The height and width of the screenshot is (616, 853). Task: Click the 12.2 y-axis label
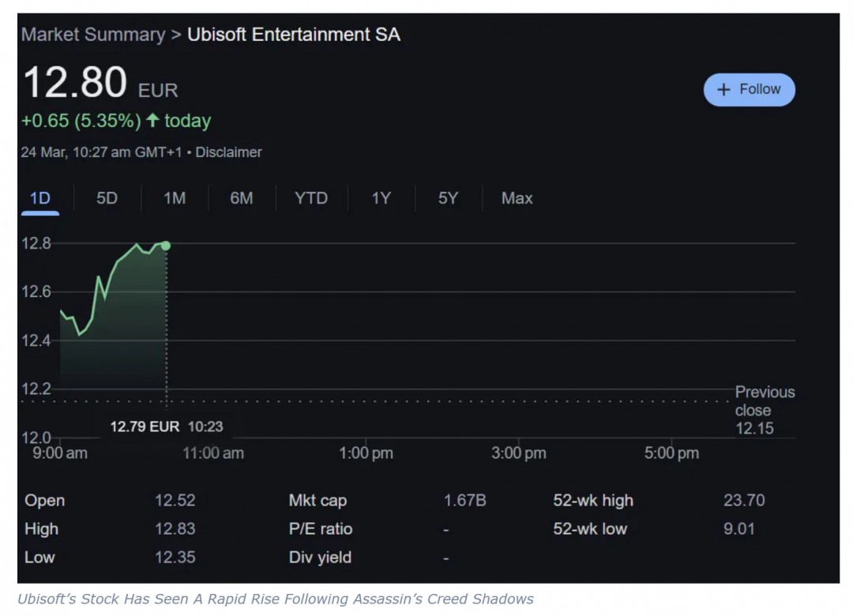pyautogui.click(x=36, y=389)
